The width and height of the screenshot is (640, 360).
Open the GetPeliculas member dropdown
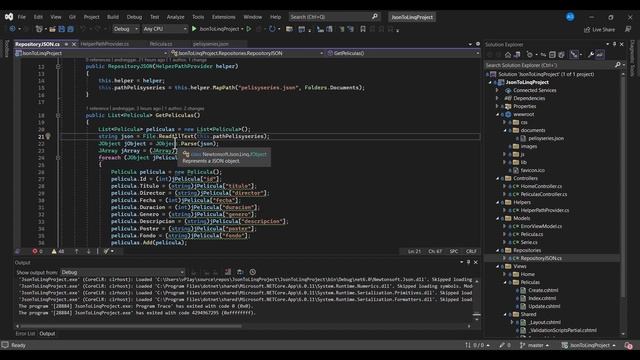point(403,53)
